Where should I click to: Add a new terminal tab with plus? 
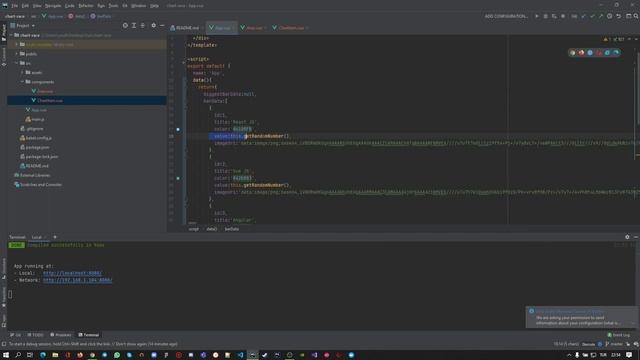pos(55,237)
